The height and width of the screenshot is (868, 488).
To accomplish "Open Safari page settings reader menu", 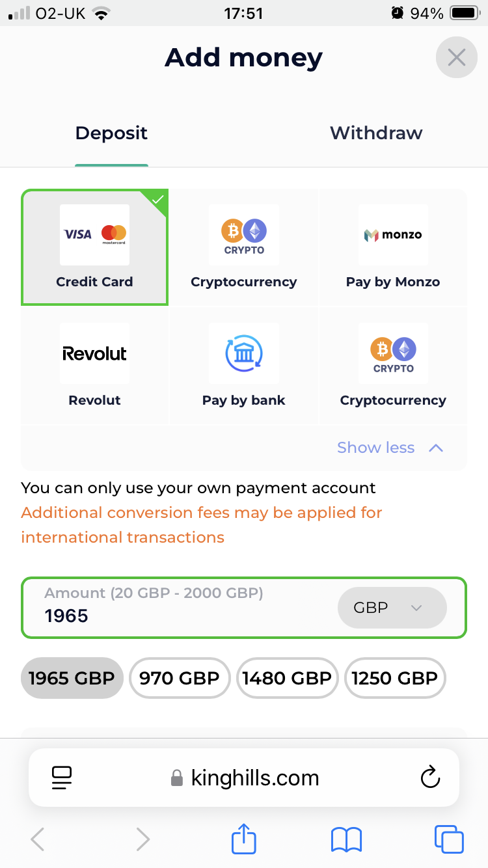I will tap(62, 778).
